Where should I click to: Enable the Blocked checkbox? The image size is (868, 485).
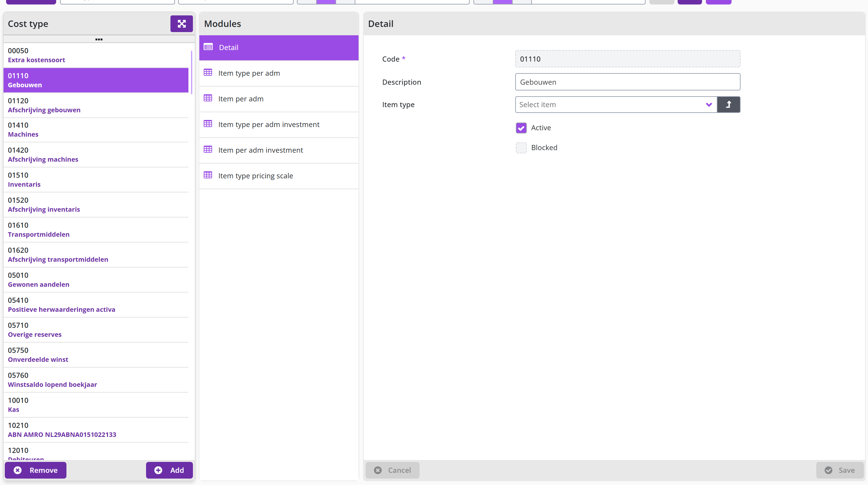coord(521,148)
